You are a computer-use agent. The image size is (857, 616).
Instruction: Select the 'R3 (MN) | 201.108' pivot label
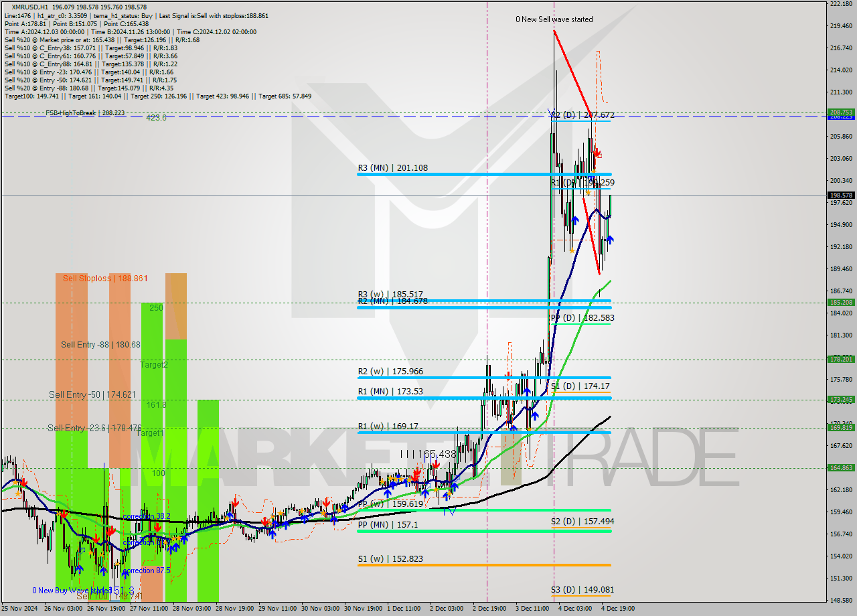tap(392, 167)
